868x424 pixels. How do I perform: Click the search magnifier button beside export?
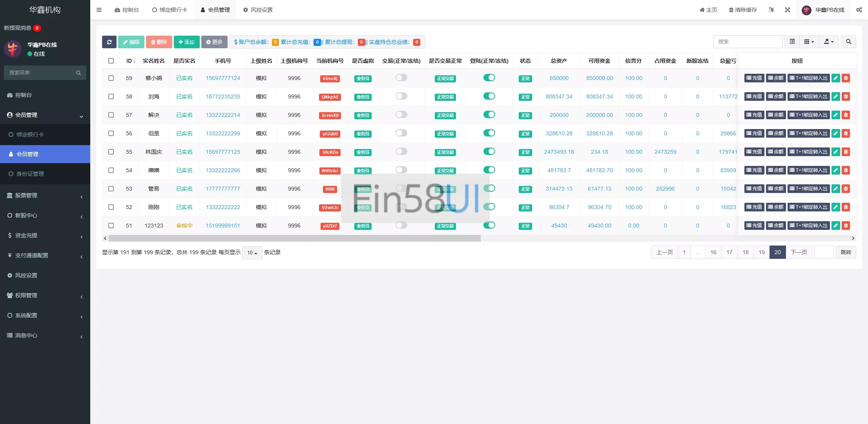[848, 42]
